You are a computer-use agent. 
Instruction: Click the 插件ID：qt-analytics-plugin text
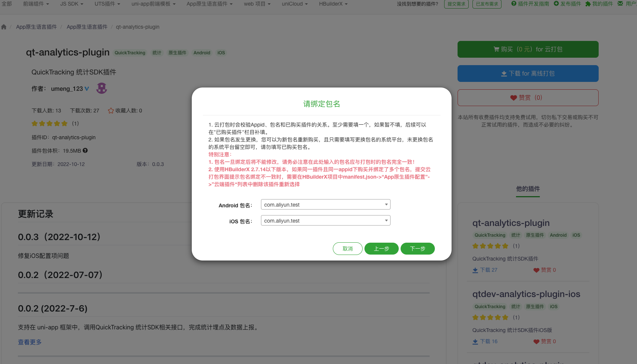(x=64, y=137)
